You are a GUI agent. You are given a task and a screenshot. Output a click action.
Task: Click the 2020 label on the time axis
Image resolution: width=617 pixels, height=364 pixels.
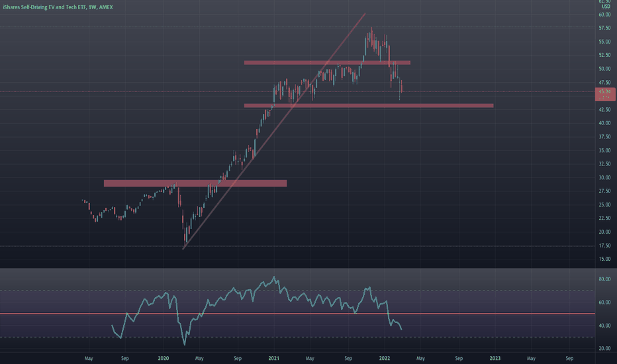(164, 359)
